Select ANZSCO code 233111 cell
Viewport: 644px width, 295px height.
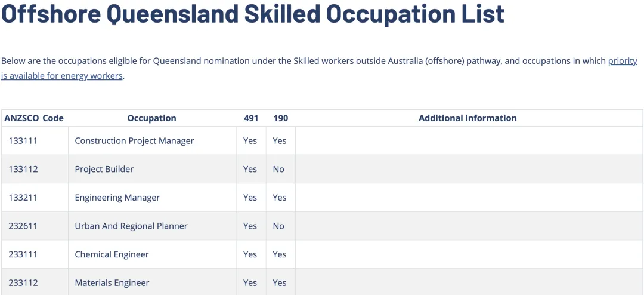tap(23, 254)
